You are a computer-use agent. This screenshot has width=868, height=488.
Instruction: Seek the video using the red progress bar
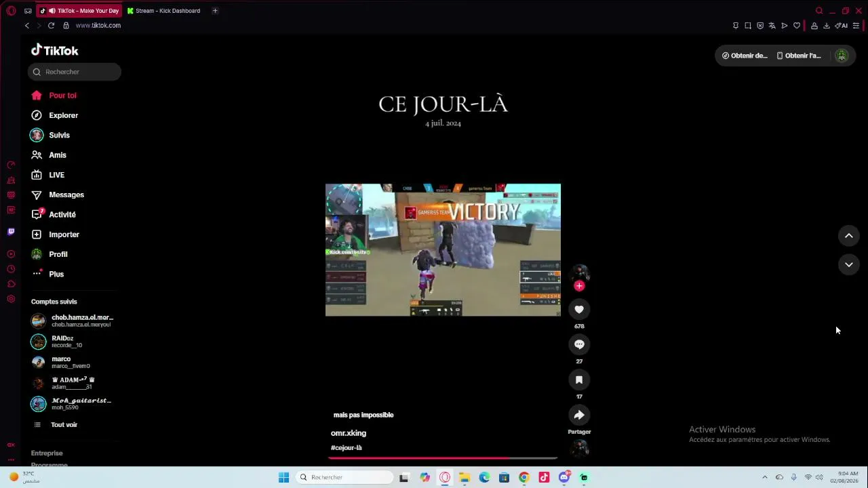coord(443,458)
